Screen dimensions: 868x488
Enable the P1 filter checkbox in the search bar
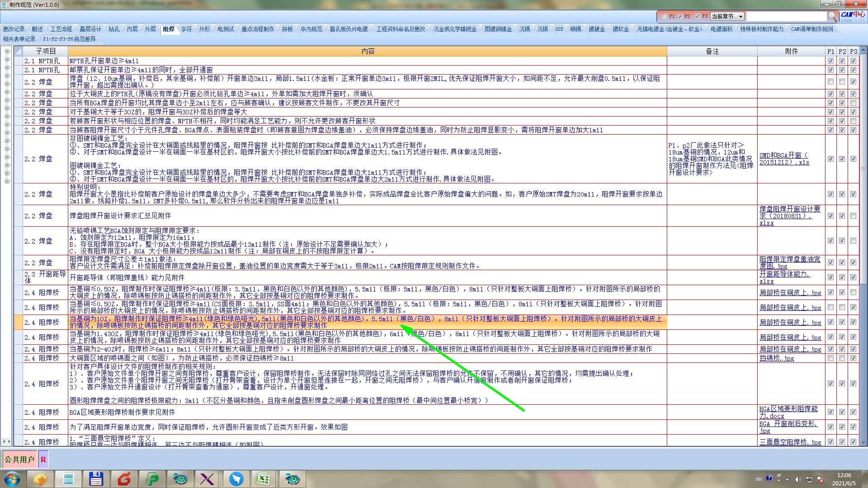664,16
